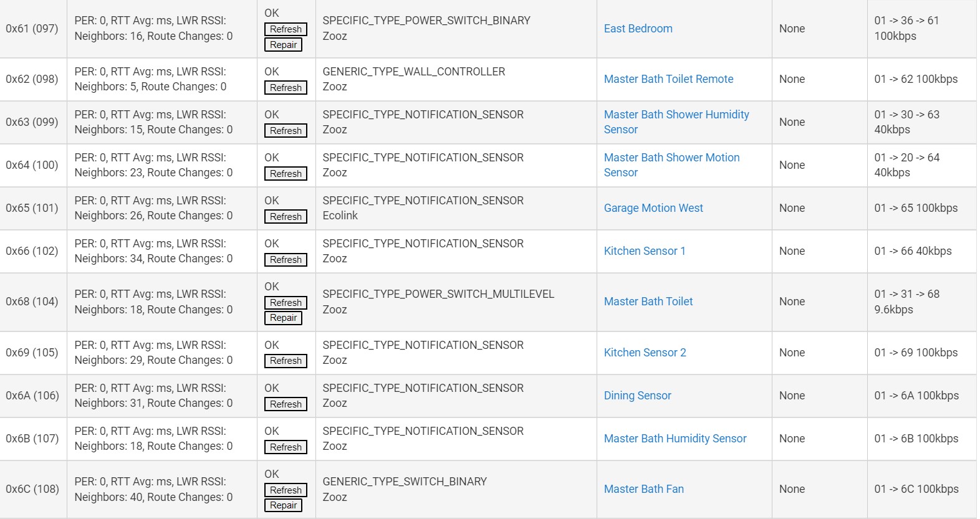This screenshot has height=519, width=980.
Task: Open Master Bath Toilet Remote link
Action: (x=668, y=79)
